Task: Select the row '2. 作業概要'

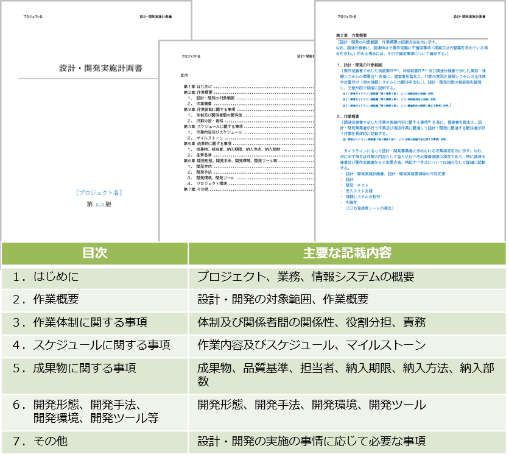Action: point(254,300)
